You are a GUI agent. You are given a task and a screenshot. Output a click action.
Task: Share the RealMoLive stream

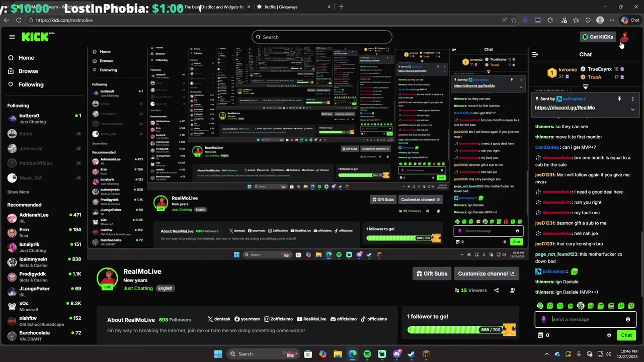pos(497,290)
